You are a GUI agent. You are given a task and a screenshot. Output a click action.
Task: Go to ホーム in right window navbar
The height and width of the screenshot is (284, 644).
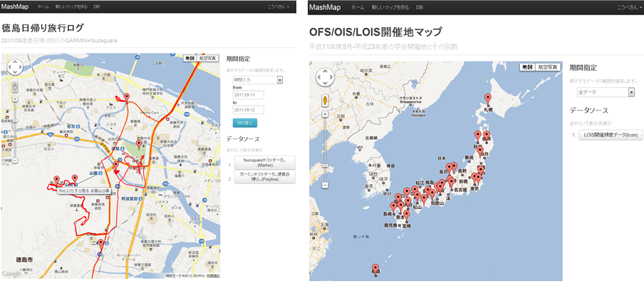[358, 7]
